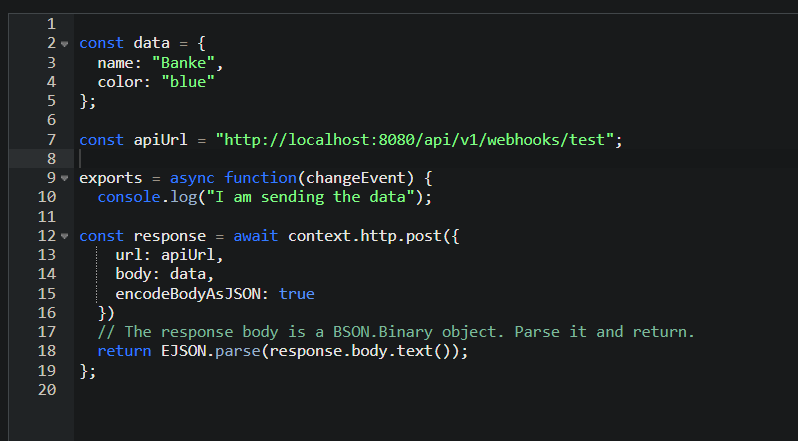798x441 pixels.
Task: Click the "Banke" string value
Action: coord(186,63)
